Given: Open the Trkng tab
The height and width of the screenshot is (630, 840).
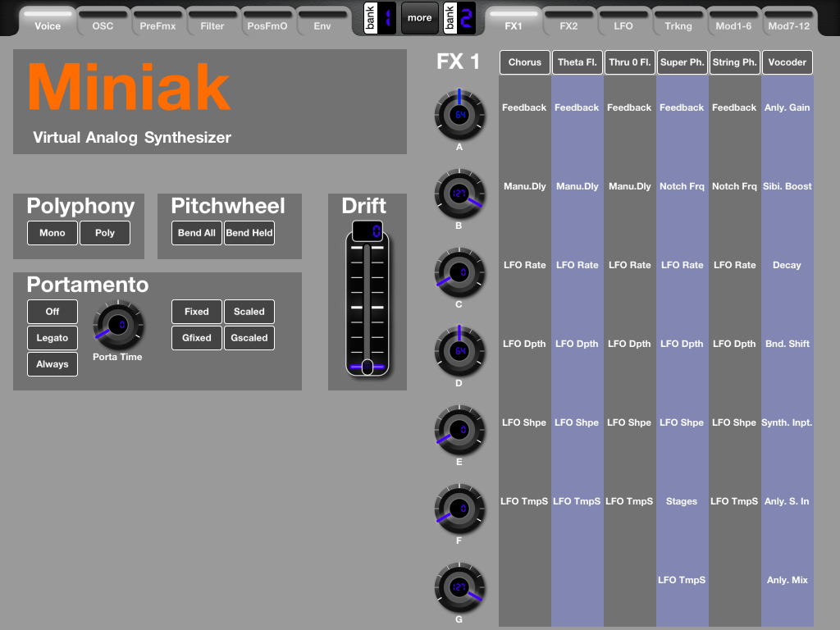Looking at the screenshot, I should click(678, 21).
